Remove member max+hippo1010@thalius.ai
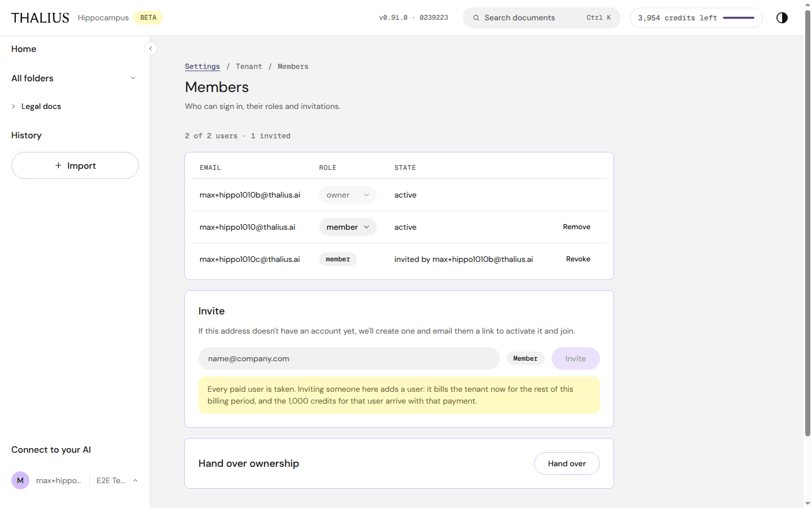812x508 pixels. pyautogui.click(x=576, y=227)
